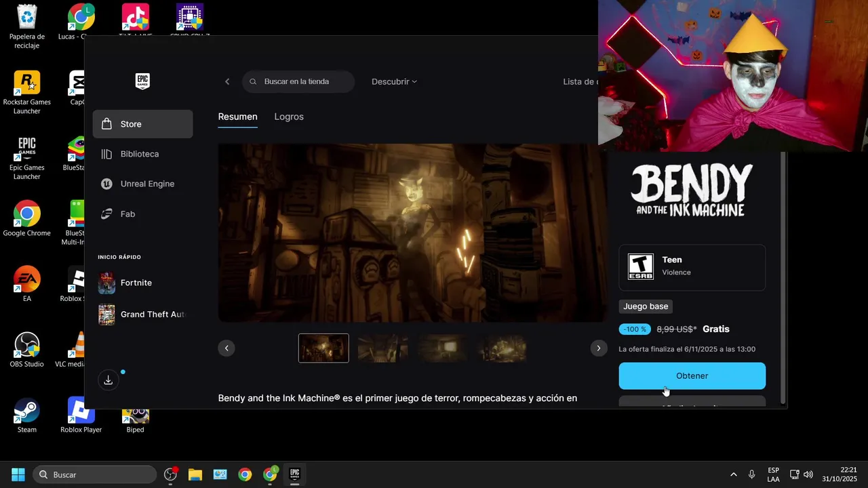The image size is (868, 488).
Task: Click the Epic Games logo in launcher sidebar
Action: [142, 81]
